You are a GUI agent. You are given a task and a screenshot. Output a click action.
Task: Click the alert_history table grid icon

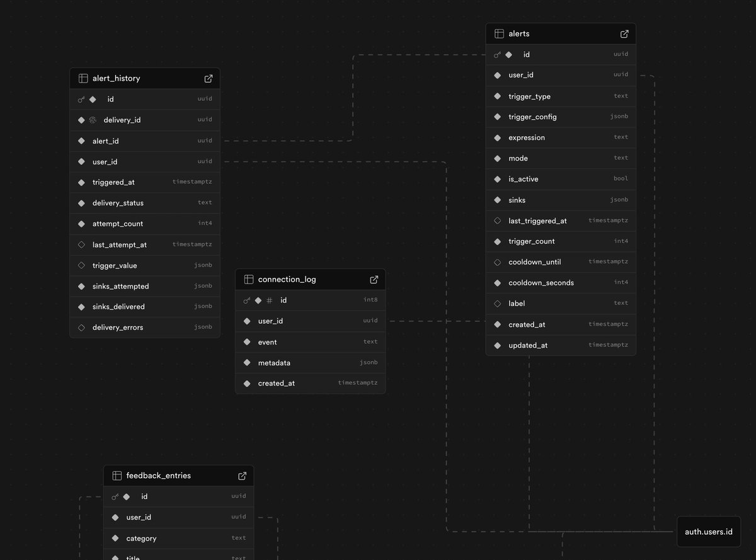(x=83, y=79)
